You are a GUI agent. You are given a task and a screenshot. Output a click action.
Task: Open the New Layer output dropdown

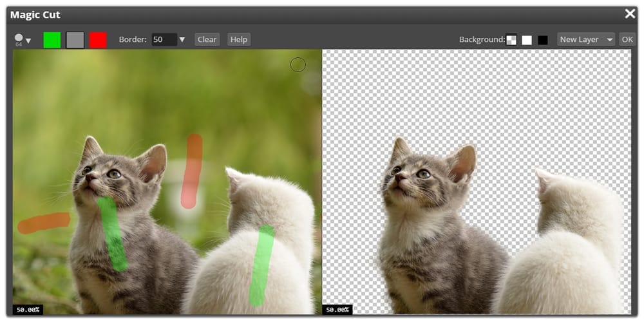(586, 39)
